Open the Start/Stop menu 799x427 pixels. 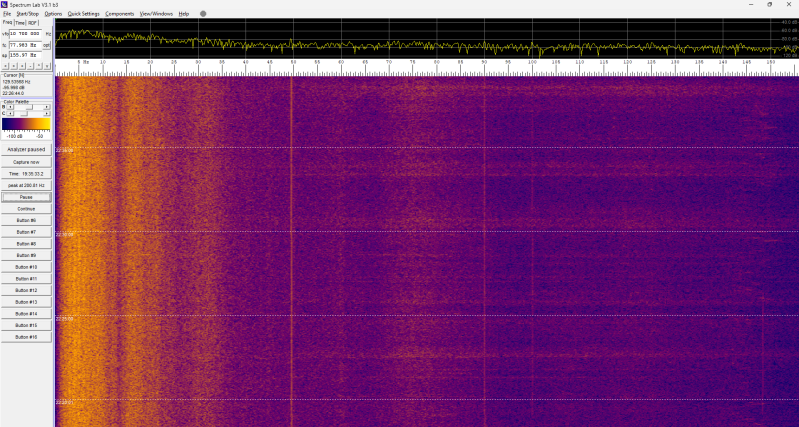click(28, 14)
